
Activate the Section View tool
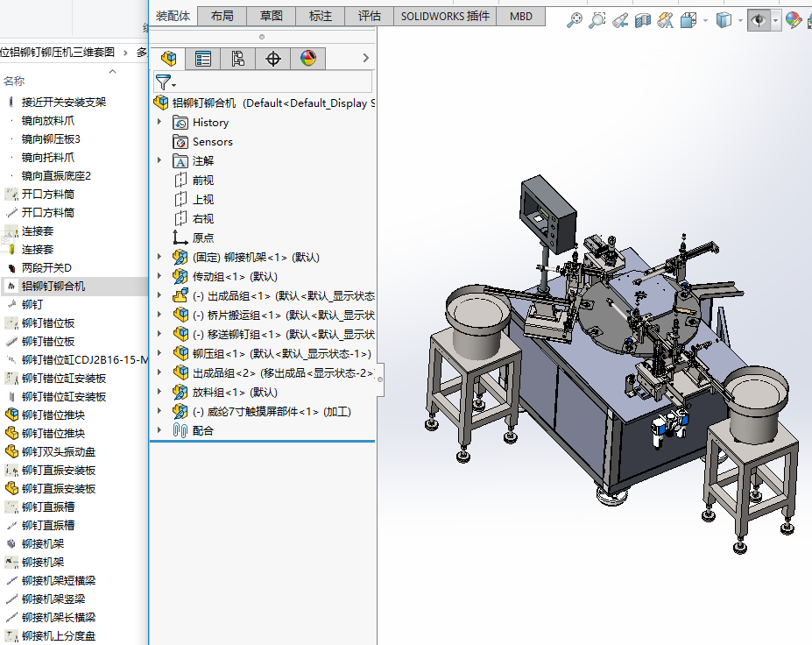[x=643, y=19]
